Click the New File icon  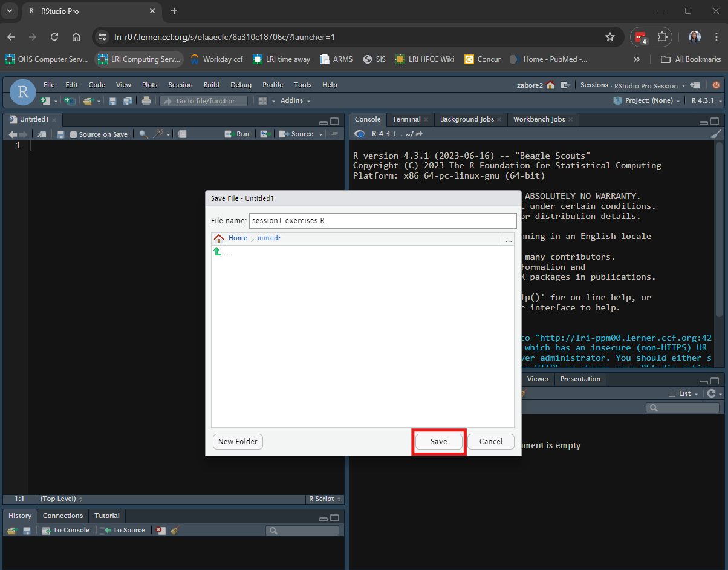[x=45, y=101]
